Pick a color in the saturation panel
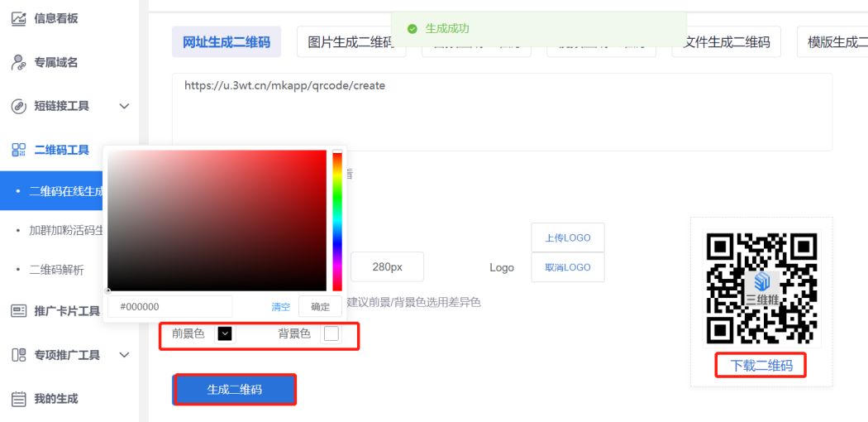The width and height of the screenshot is (868, 422). [217, 220]
